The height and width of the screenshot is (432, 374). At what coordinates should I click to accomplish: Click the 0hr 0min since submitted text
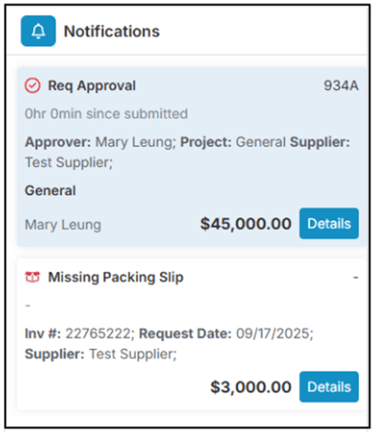click(106, 114)
